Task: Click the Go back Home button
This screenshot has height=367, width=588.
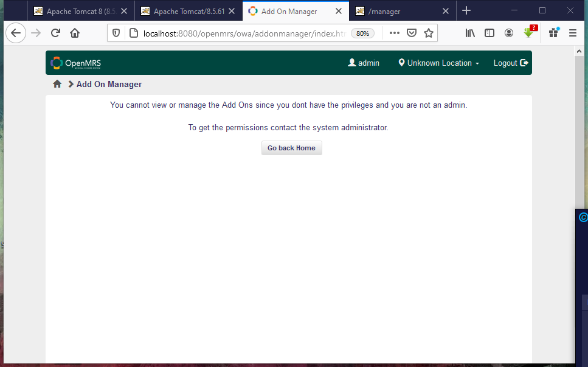Action: point(291,148)
